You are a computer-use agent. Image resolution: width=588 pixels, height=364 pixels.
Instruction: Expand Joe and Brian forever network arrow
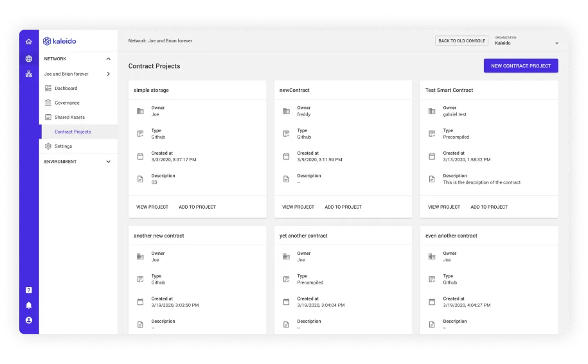click(x=109, y=74)
